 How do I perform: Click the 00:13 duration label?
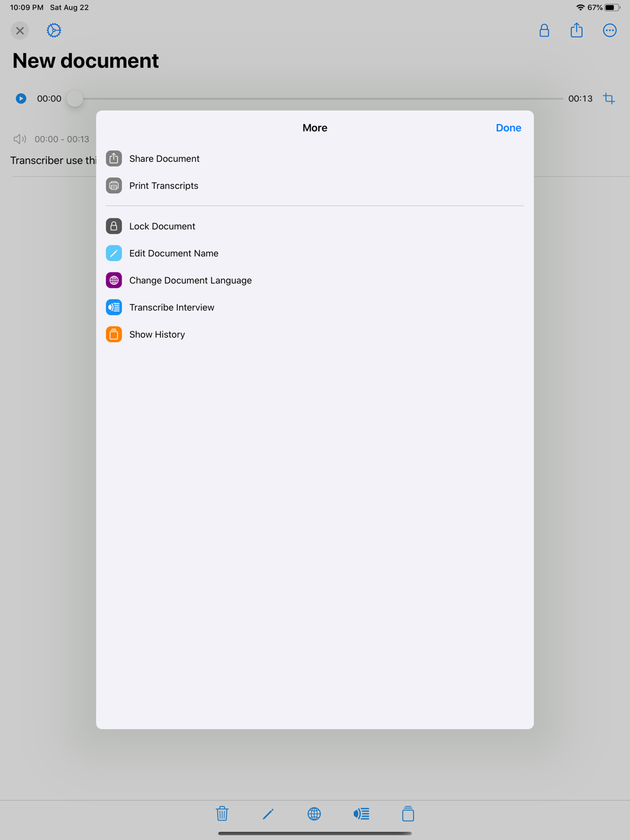coord(580,99)
